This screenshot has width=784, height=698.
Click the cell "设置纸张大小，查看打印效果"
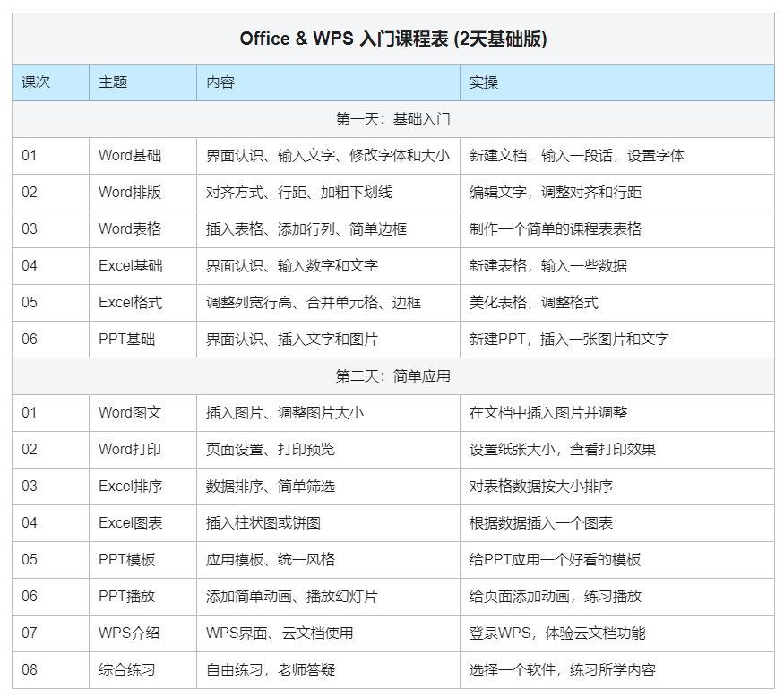[x=617, y=450]
